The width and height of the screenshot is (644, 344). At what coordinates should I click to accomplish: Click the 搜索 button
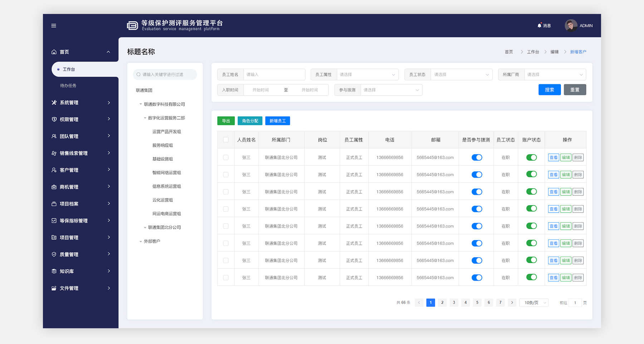550,90
